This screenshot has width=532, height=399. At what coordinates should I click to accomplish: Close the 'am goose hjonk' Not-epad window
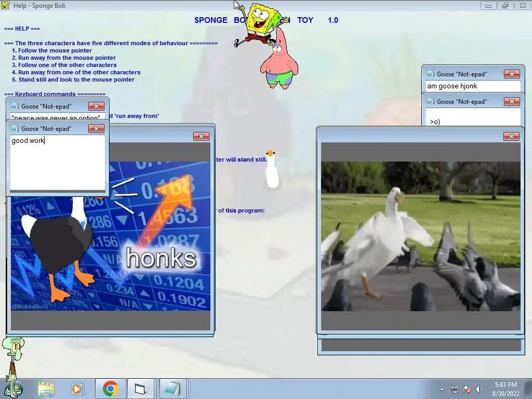coord(512,74)
